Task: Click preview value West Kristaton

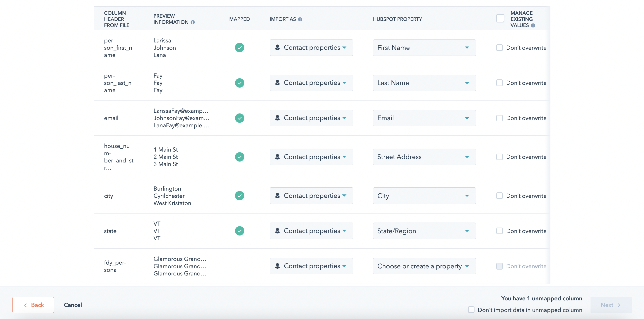Action: click(172, 203)
